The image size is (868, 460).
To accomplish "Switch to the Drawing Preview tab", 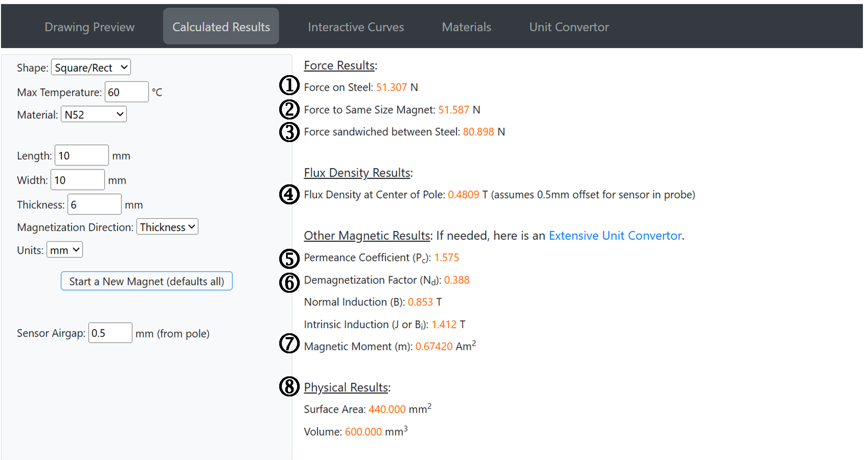I will pos(89,27).
